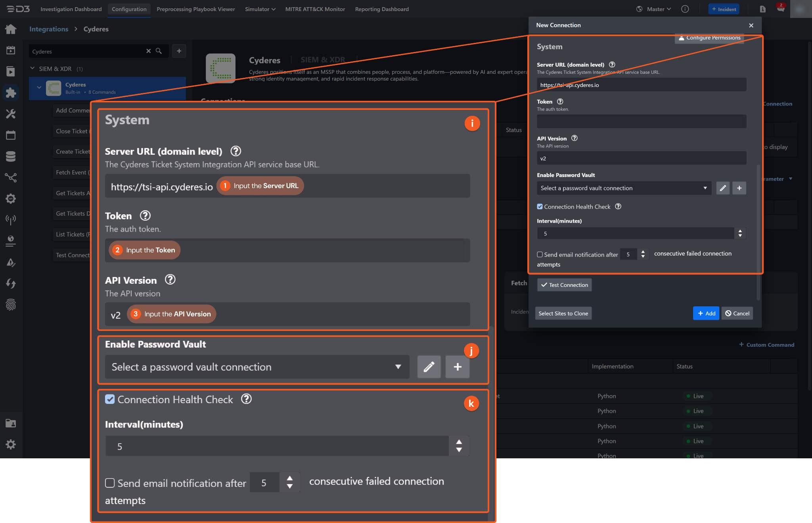Enable Send email notification after checkbox
Screen dimensions: 812x523
click(x=540, y=255)
